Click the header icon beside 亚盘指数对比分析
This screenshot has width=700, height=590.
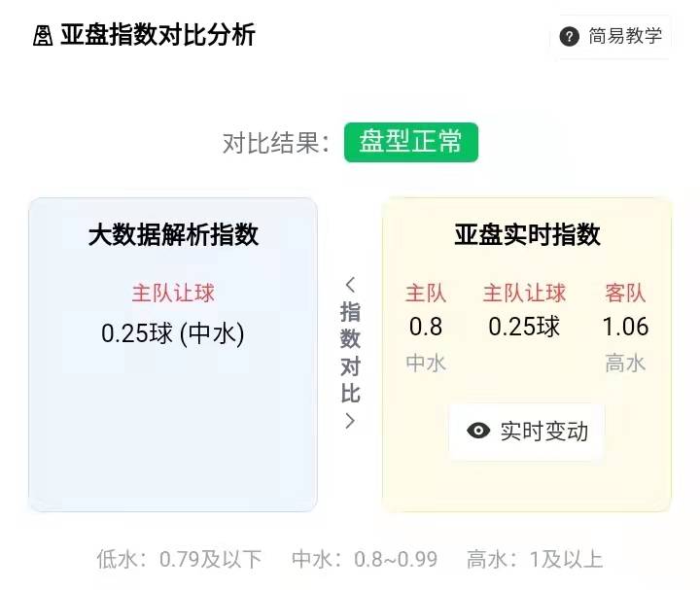click(x=43, y=35)
